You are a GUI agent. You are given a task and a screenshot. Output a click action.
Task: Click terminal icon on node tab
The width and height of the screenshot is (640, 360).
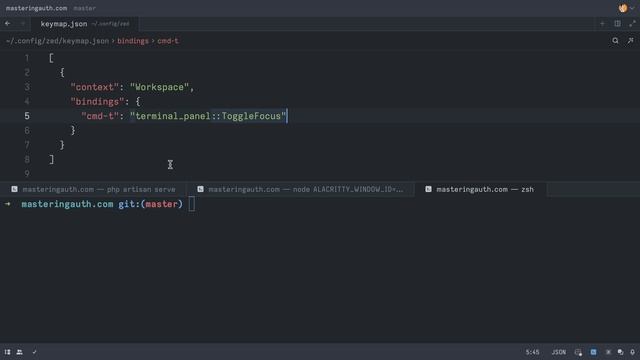200,189
